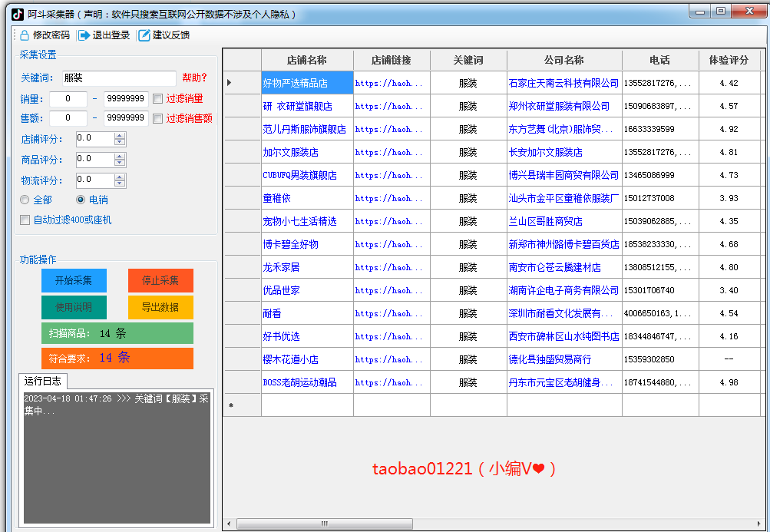Enable the 过滤销售额 checkbox
This screenshot has height=532, width=770.
pyautogui.click(x=157, y=118)
